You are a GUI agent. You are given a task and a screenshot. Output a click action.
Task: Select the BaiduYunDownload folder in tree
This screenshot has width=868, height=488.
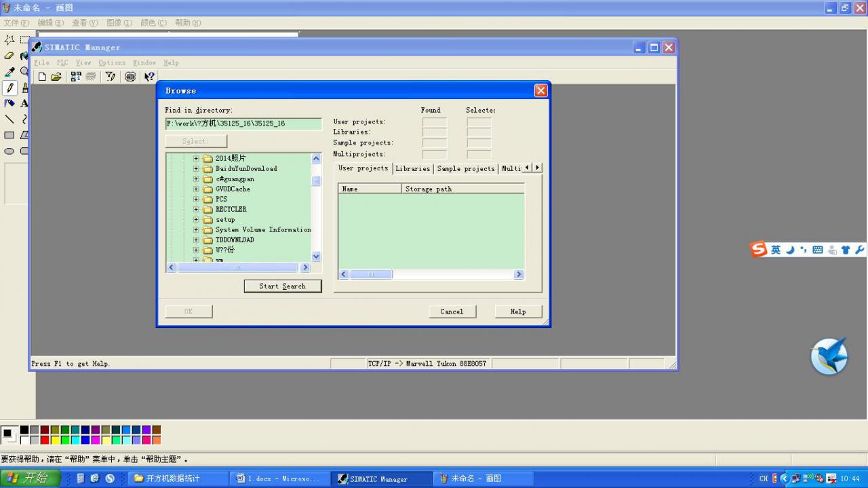[x=246, y=169]
